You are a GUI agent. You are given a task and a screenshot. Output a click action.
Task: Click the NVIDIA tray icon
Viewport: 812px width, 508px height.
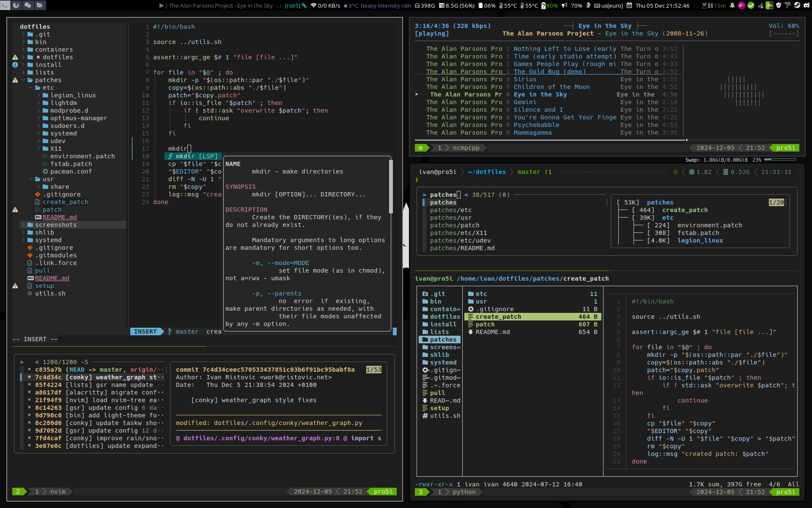pyautogui.click(x=769, y=6)
